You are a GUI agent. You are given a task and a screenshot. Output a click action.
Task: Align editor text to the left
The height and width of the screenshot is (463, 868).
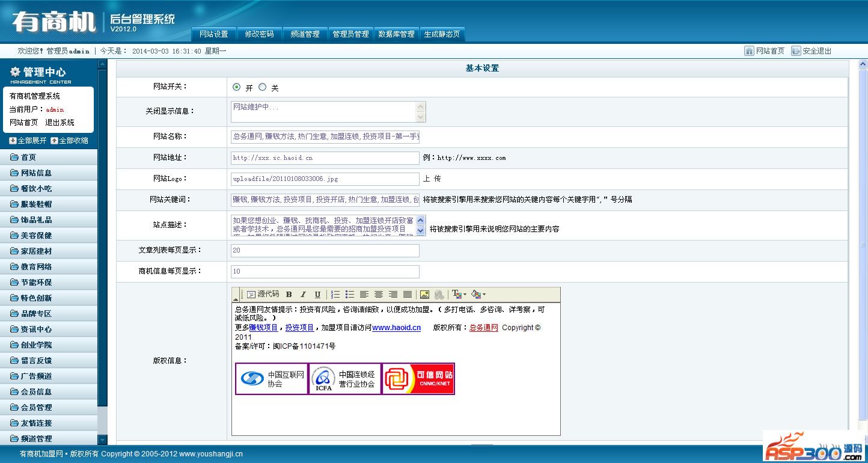point(364,295)
